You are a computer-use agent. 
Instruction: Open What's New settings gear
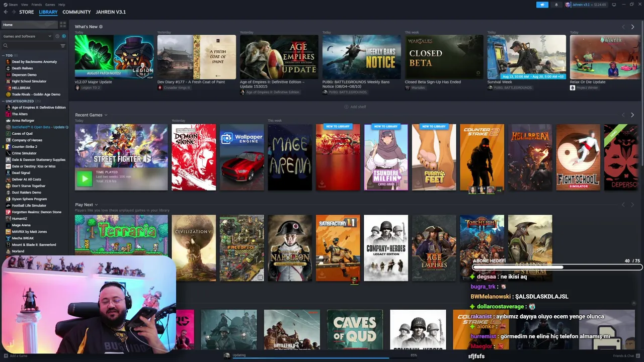pos(101,27)
